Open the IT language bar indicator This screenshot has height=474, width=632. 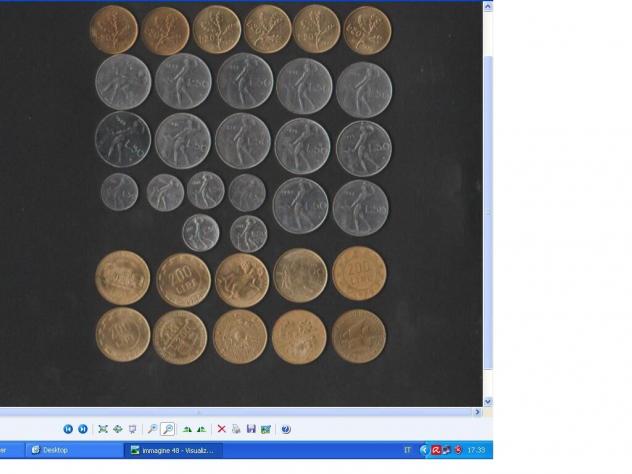[x=407, y=450]
